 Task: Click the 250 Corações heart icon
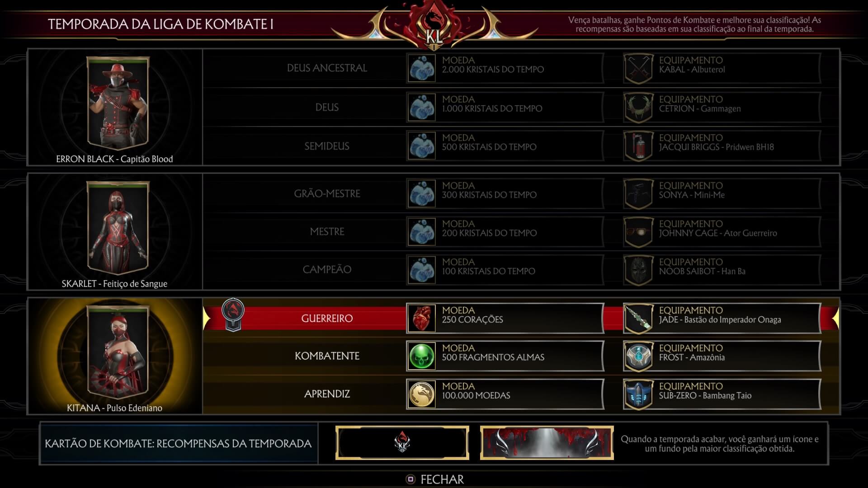pyautogui.click(x=421, y=318)
